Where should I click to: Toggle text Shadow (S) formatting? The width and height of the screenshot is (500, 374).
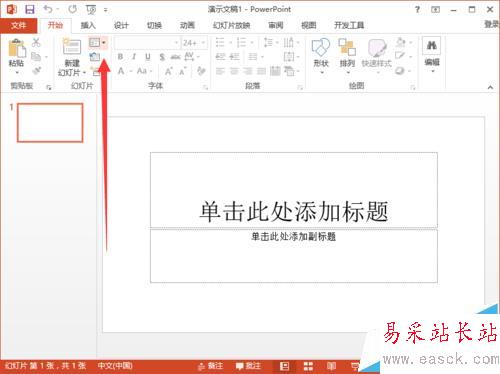click(x=162, y=57)
